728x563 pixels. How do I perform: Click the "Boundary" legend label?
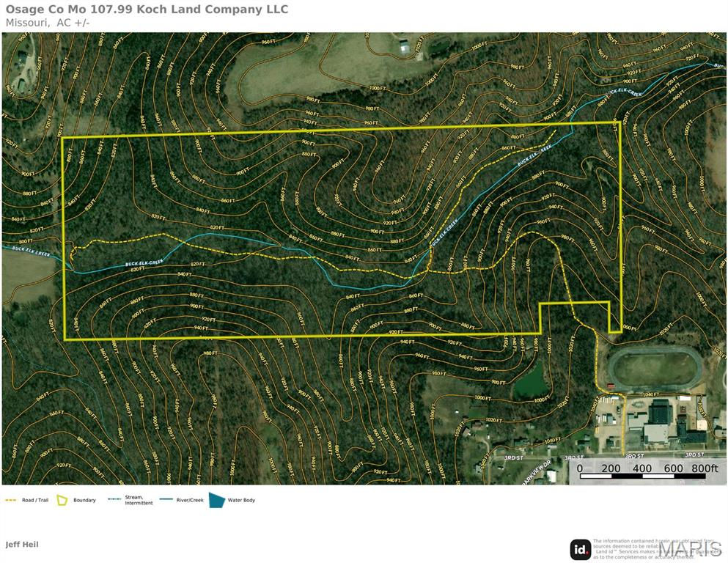[84, 501]
